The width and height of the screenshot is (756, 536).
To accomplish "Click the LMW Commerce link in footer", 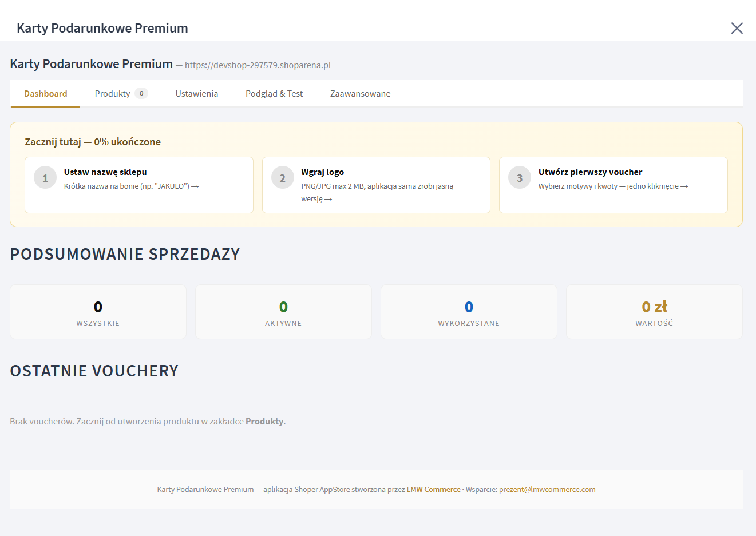I will point(433,489).
